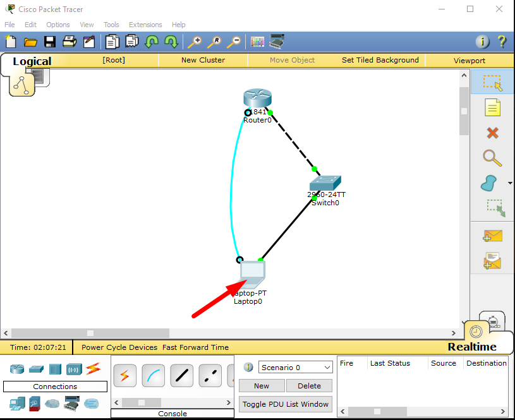515x420 pixels.
Task: Expand the shape tool dropdown arrow
Action: tap(510, 183)
